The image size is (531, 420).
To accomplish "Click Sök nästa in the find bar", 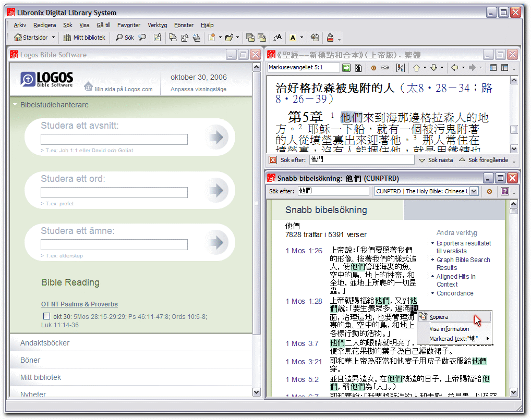I will 436,160.
